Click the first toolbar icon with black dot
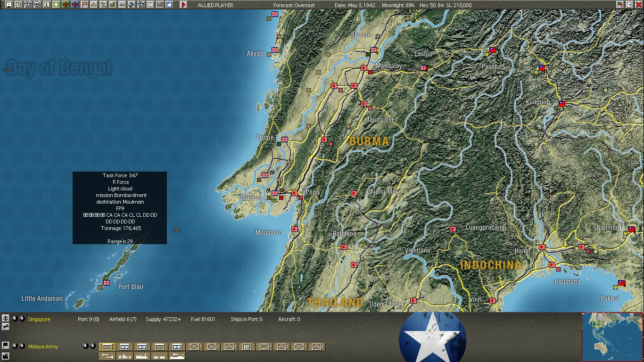This screenshot has height=362, width=644. pyautogui.click(x=9, y=5)
